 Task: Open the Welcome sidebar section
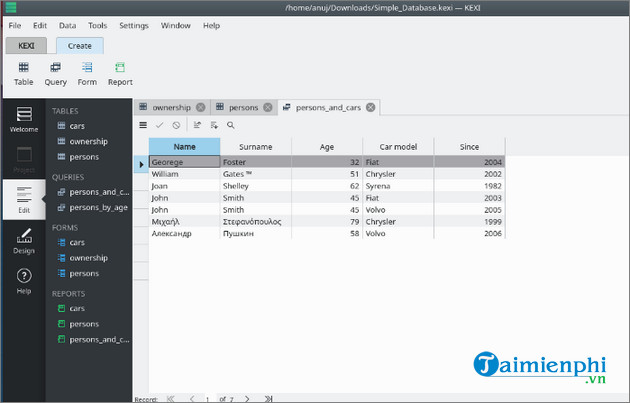(24, 120)
